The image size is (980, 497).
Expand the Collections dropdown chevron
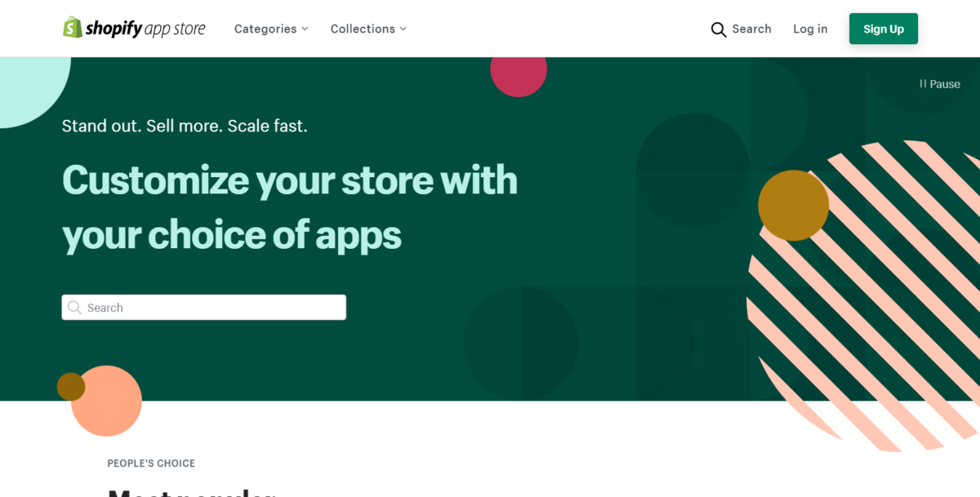pyautogui.click(x=403, y=29)
